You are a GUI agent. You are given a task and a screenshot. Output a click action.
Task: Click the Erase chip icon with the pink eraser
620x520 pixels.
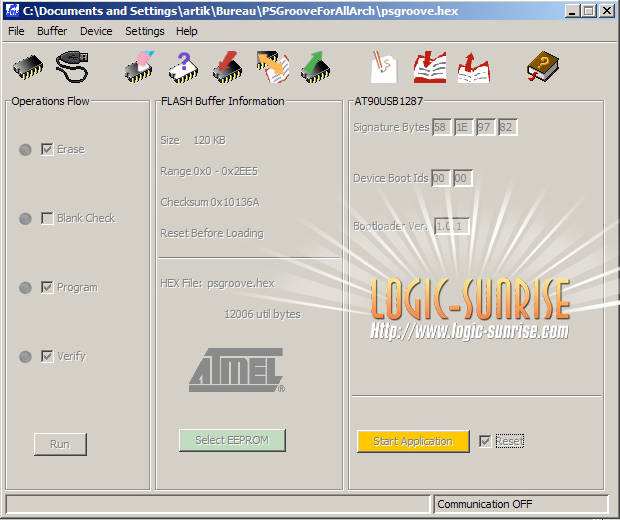click(x=139, y=66)
